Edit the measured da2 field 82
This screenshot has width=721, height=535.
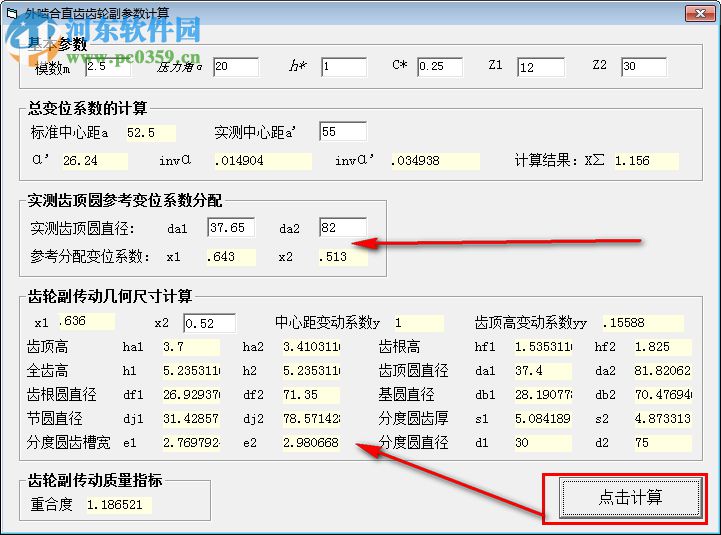coord(343,228)
